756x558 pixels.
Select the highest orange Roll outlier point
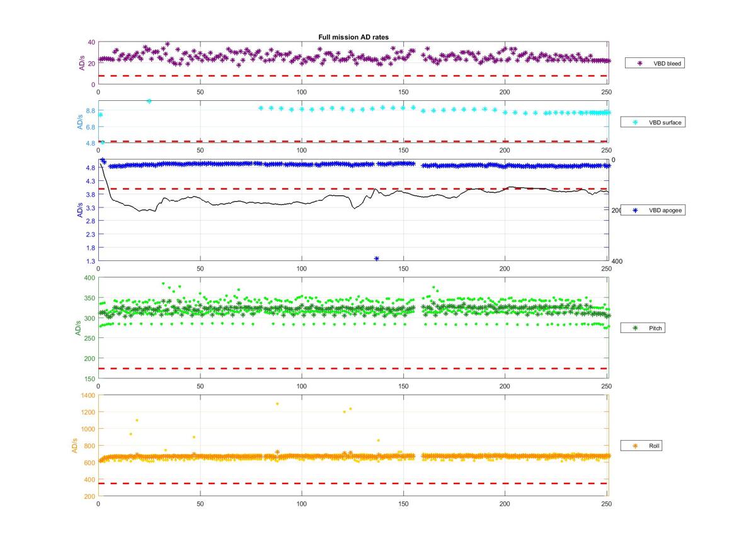pos(277,404)
